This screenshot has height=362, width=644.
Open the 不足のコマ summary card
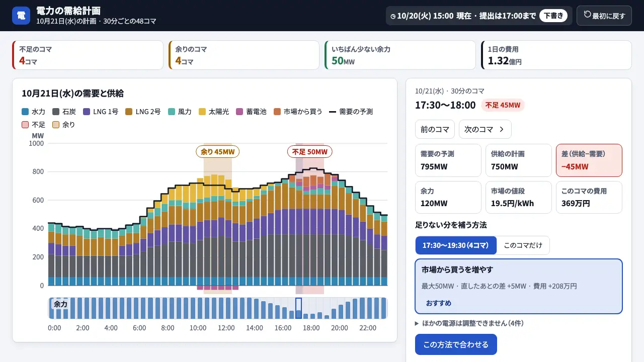[x=88, y=55]
